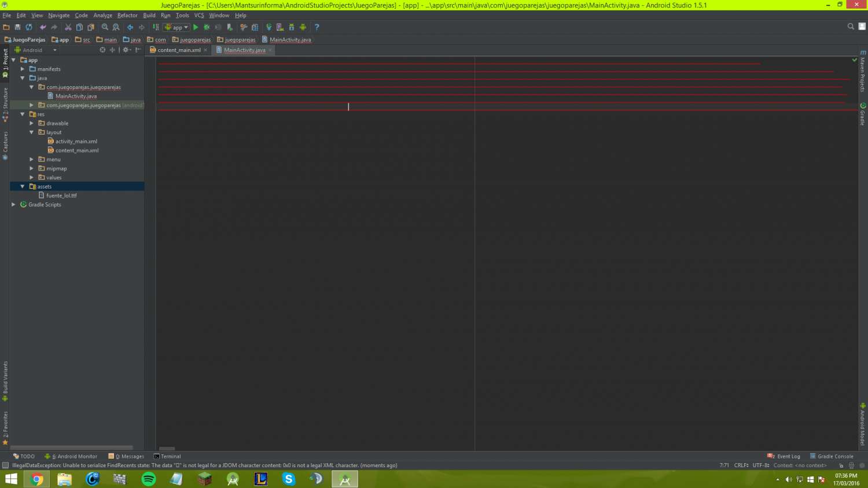Open Spotify from the Windows taskbar
Screen dimensions: 868x488
click(x=149, y=479)
